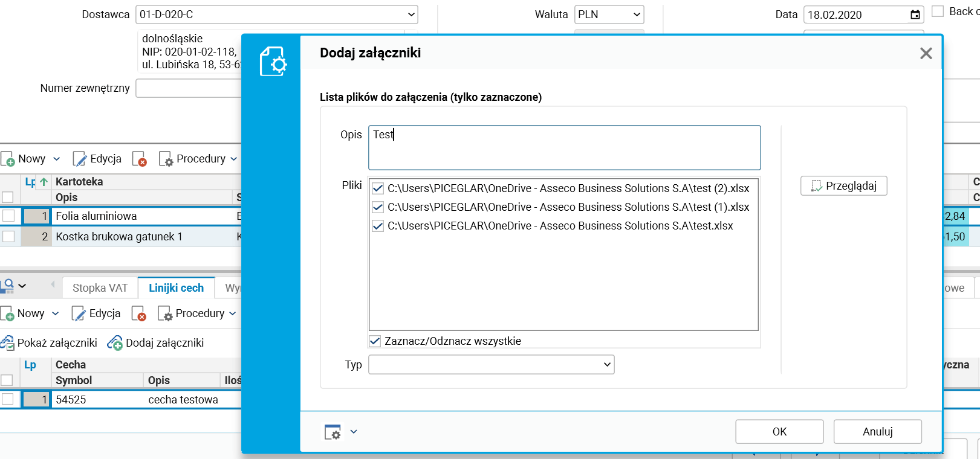The height and width of the screenshot is (459, 980).
Task: Click the delete icon in the upper grid toolbar
Action: click(140, 159)
